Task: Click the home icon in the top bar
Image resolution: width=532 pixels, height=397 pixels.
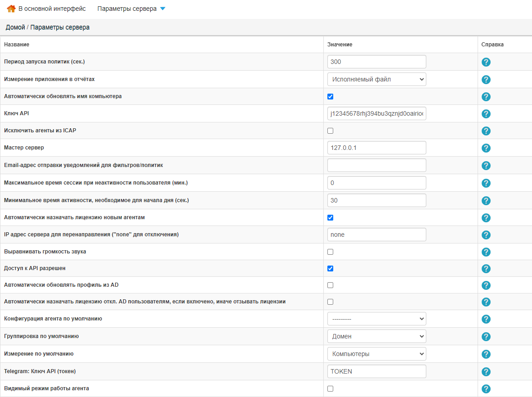Action: (10, 8)
